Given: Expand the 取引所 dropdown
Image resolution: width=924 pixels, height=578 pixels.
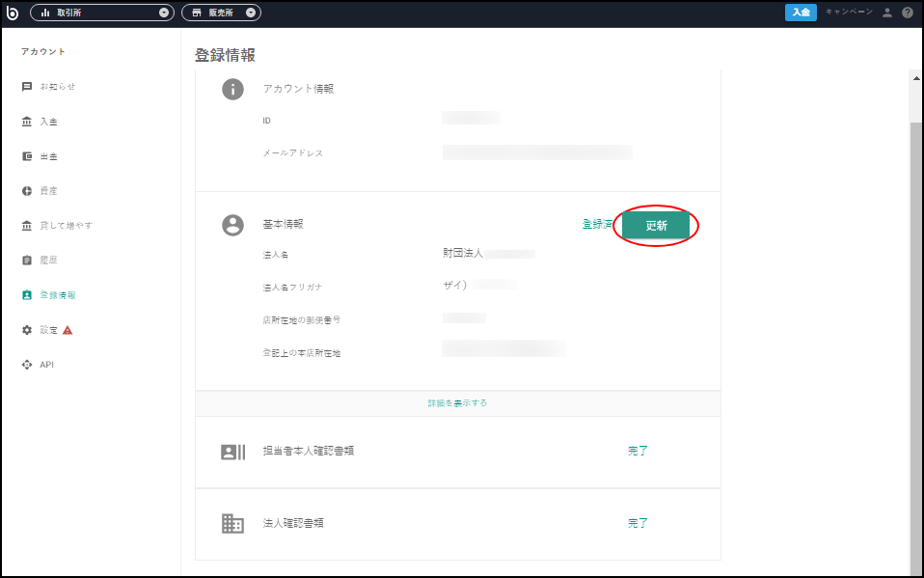Looking at the screenshot, I should [102, 13].
